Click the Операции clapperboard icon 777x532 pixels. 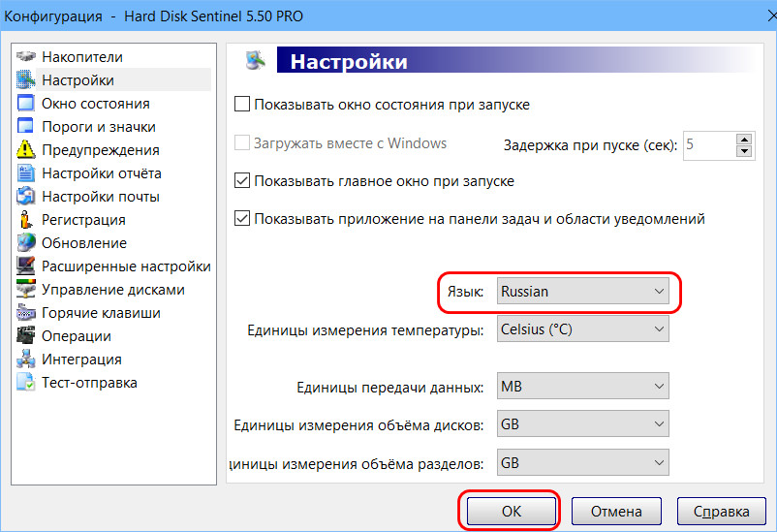pyautogui.click(x=26, y=335)
